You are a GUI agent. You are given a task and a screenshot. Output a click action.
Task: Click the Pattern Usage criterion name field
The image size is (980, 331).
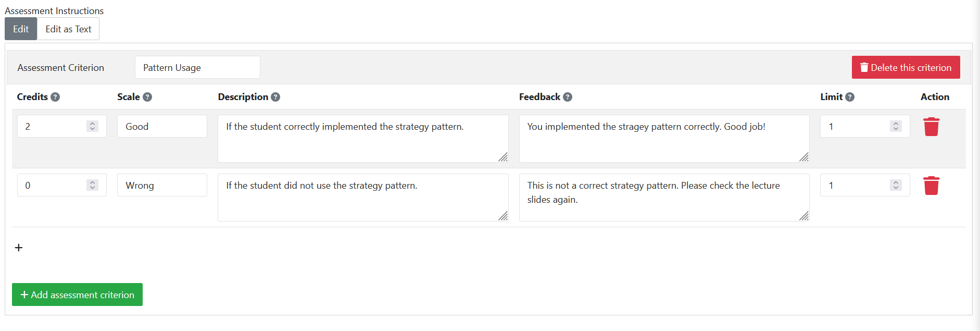pyautogui.click(x=197, y=68)
